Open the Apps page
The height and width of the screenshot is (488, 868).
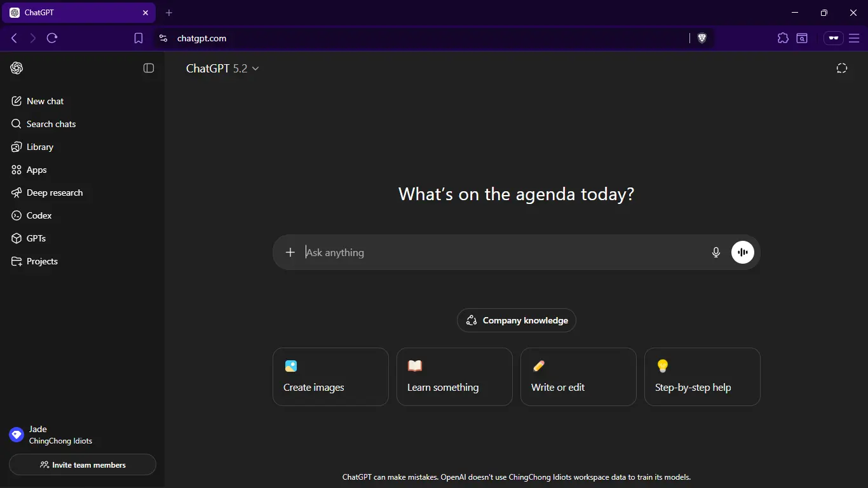click(82, 170)
